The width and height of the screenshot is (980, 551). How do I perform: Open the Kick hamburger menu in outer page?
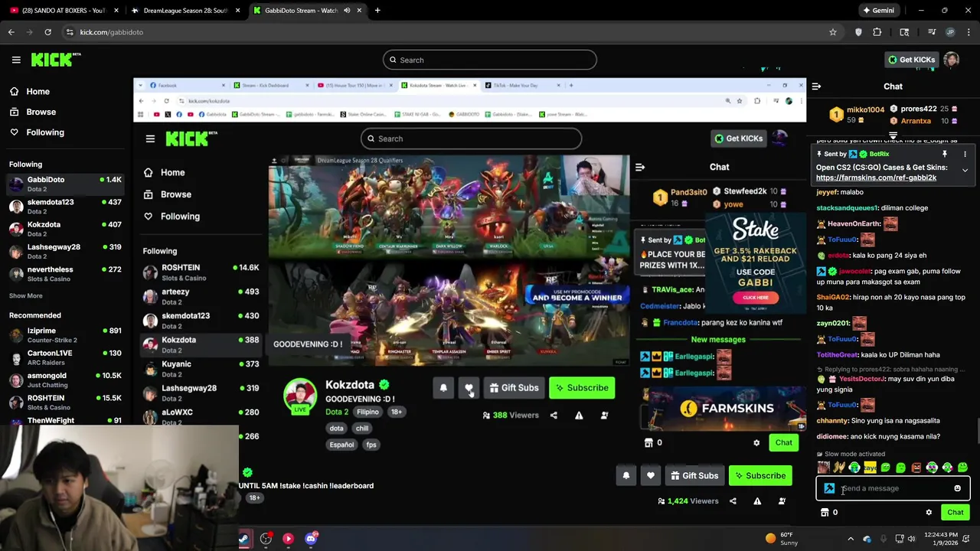tap(16, 60)
